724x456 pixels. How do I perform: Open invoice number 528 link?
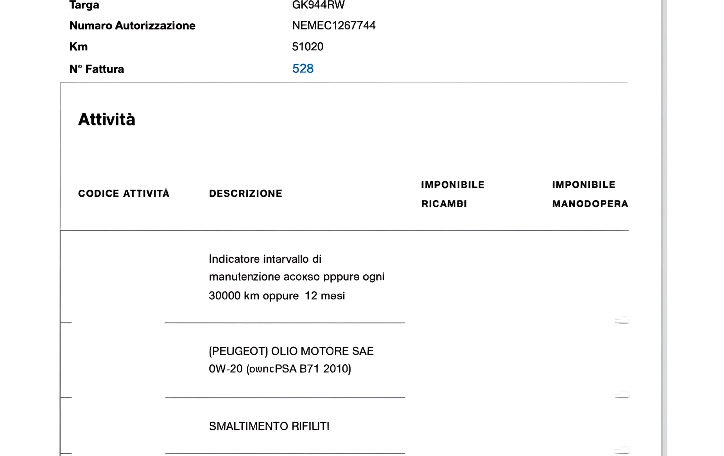coord(303,69)
